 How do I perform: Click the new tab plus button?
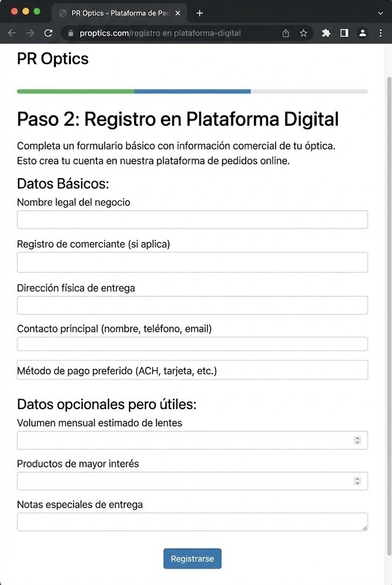[200, 13]
